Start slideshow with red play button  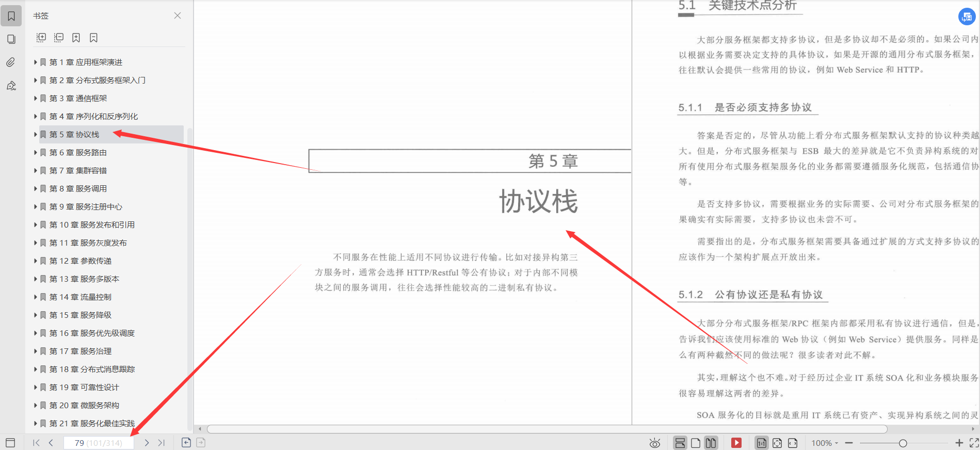click(x=736, y=443)
